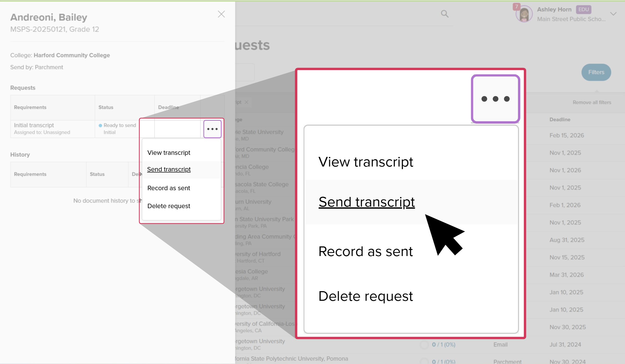Click the Remove all filters link
625x364 pixels.
coord(592,103)
